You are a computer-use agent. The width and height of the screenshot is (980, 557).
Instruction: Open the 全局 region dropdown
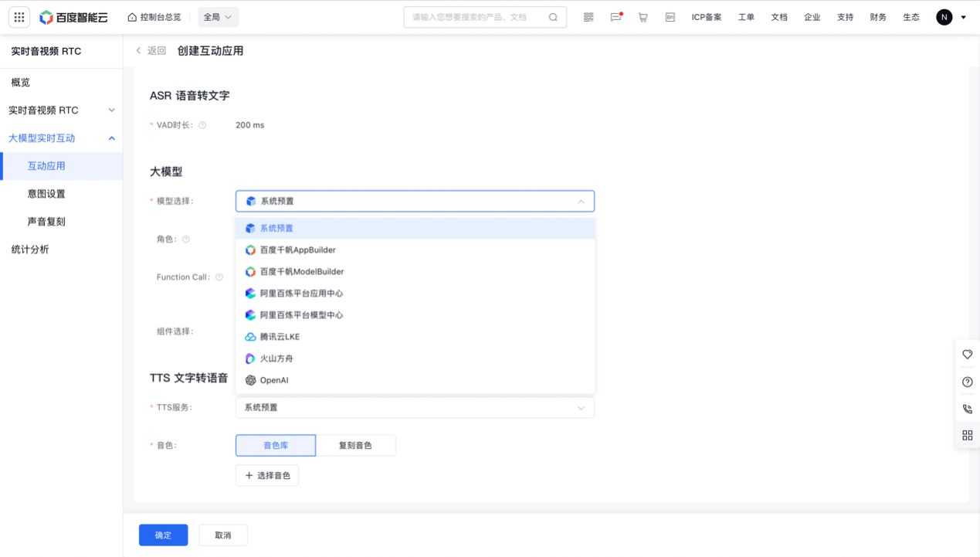(x=218, y=17)
